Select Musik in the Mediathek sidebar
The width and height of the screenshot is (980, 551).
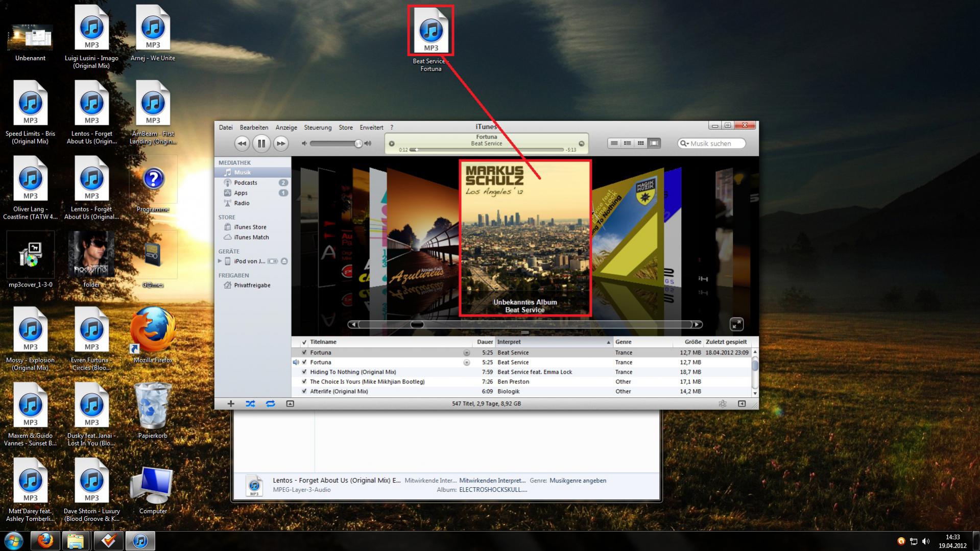coord(253,173)
